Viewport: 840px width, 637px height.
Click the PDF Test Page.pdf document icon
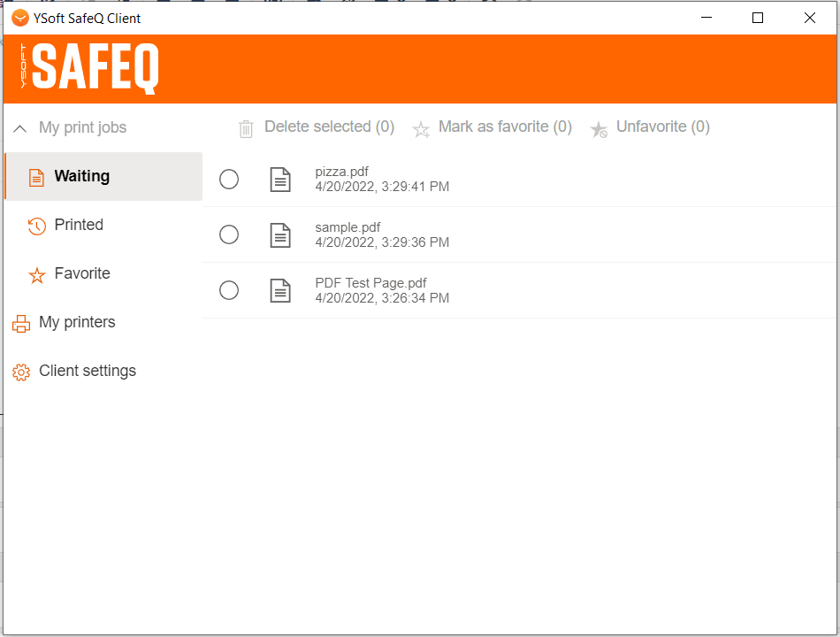(280, 290)
